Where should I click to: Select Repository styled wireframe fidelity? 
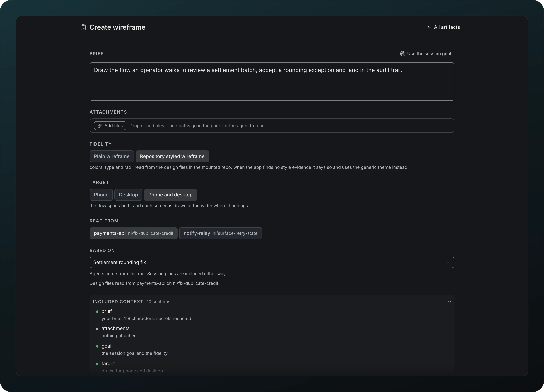172,156
